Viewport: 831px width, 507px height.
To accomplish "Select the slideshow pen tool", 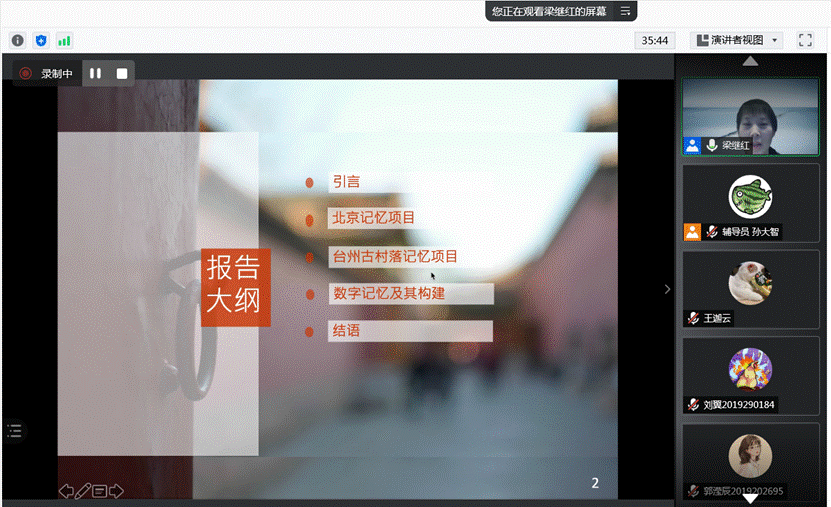I will [x=83, y=490].
